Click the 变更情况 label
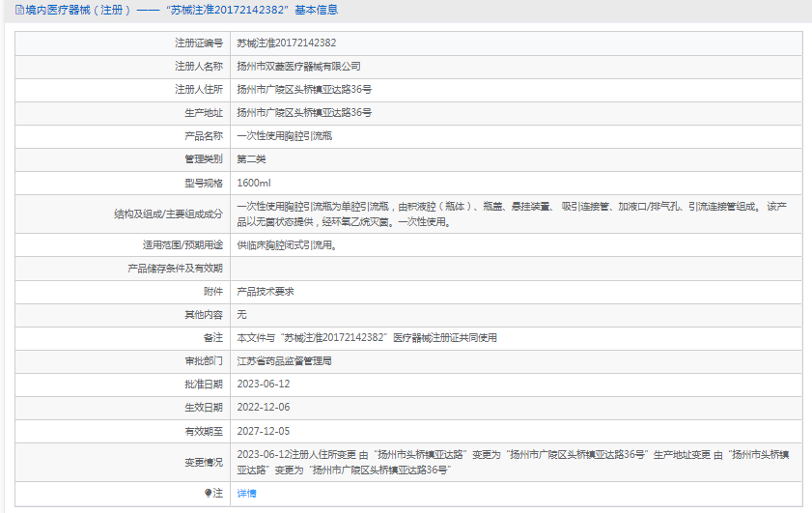812x513 pixels. click(204, 462)
